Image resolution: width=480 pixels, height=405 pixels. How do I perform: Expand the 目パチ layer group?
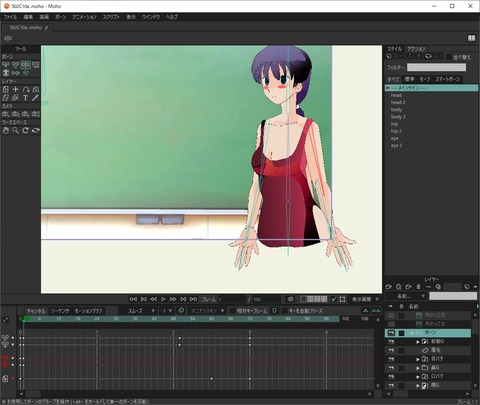(x=418, y=360)
